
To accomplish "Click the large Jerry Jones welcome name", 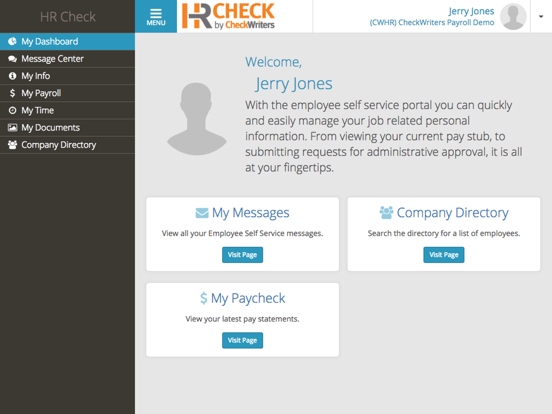I will (294, 84).
